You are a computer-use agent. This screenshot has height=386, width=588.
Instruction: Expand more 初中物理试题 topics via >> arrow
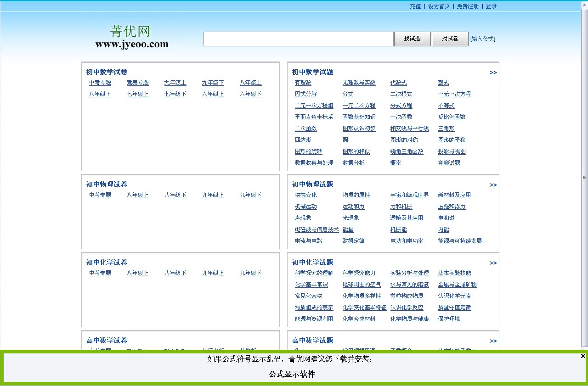pos(493,185)
